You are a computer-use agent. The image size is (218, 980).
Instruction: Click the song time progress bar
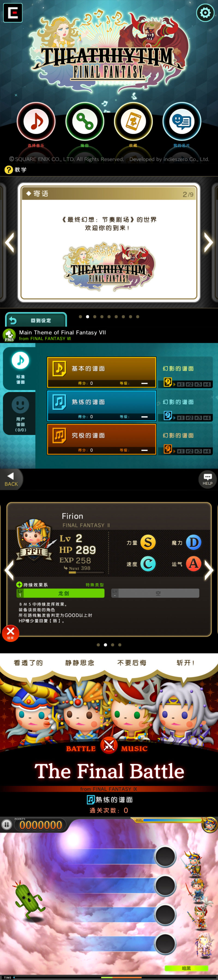pyautogui.click(x=109, y=977)
